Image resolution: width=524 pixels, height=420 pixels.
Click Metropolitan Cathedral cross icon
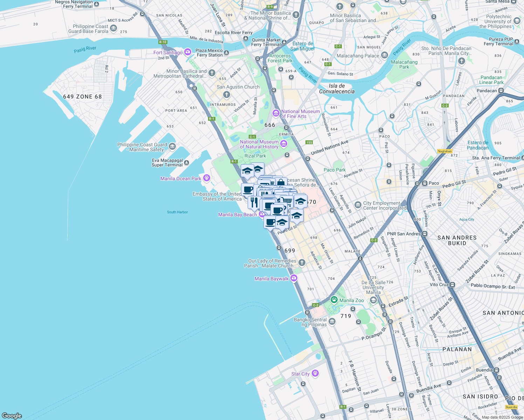coord(212,73)
